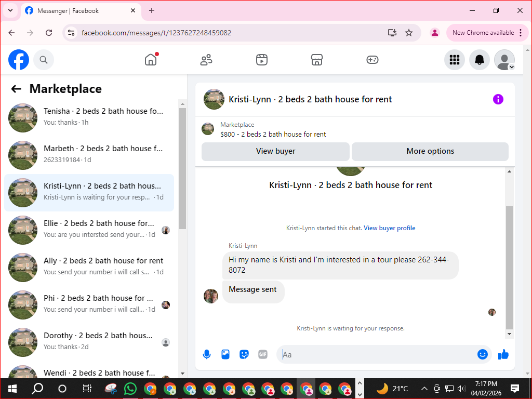The image size is (532, 399).
Task: Reload the page in Chrome
Action: click(x=49, y=33)
